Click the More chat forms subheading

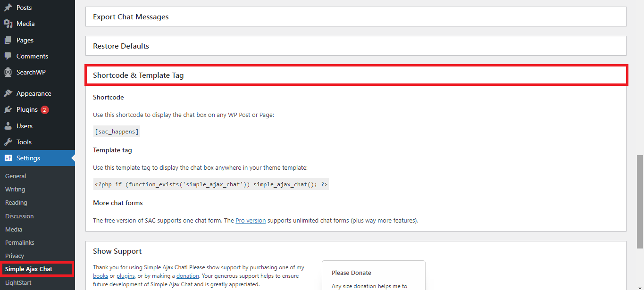click(x=118, y=203)
